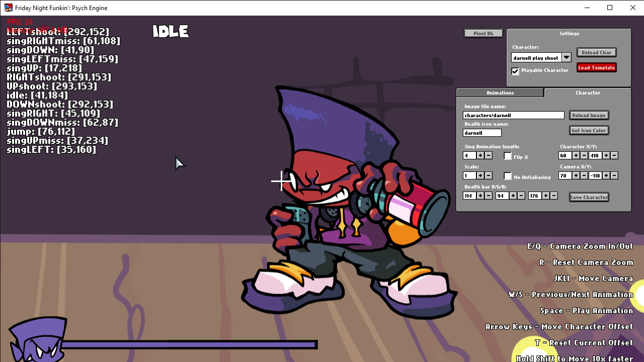Click the Get Icon Color button
The height and width of the screenshot is (362, 644).
click(x=589, y=131)
